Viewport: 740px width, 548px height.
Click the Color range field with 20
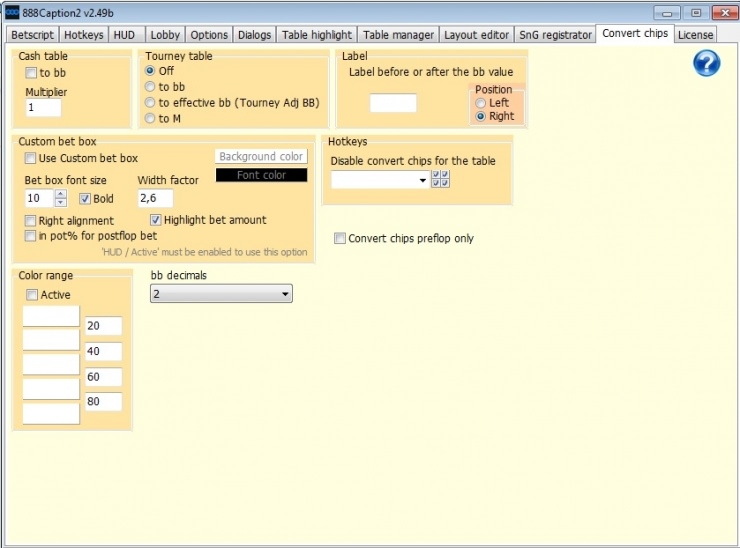coord(103,326)
